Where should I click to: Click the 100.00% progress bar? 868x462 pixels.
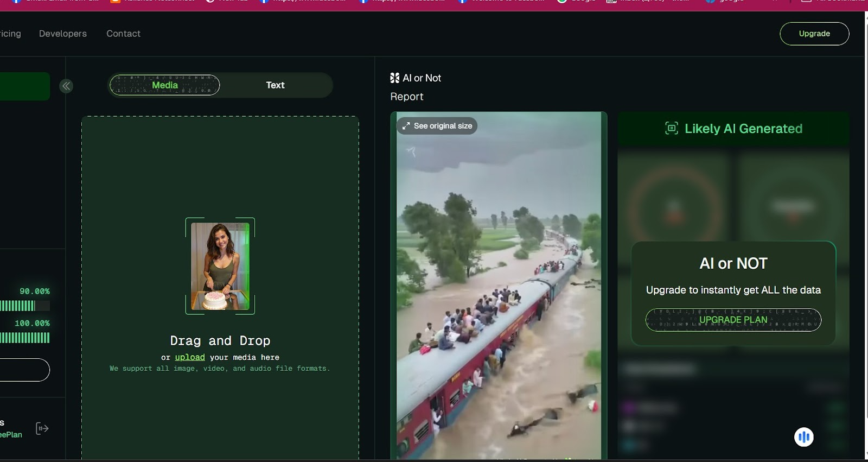pos(24,338)
